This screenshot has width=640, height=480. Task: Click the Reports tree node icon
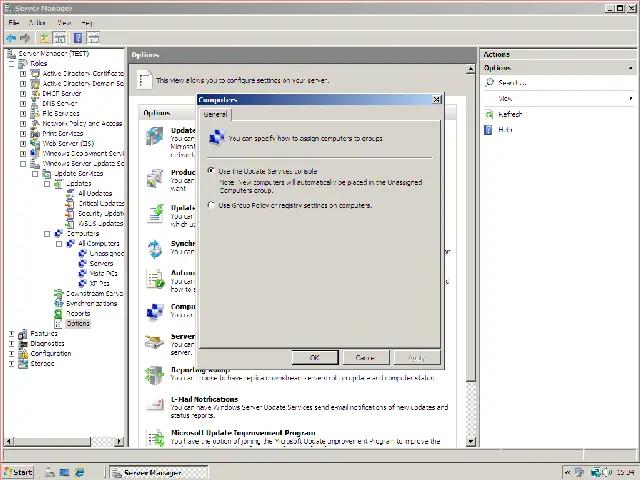pyautogui.click(x=58, y=313)
